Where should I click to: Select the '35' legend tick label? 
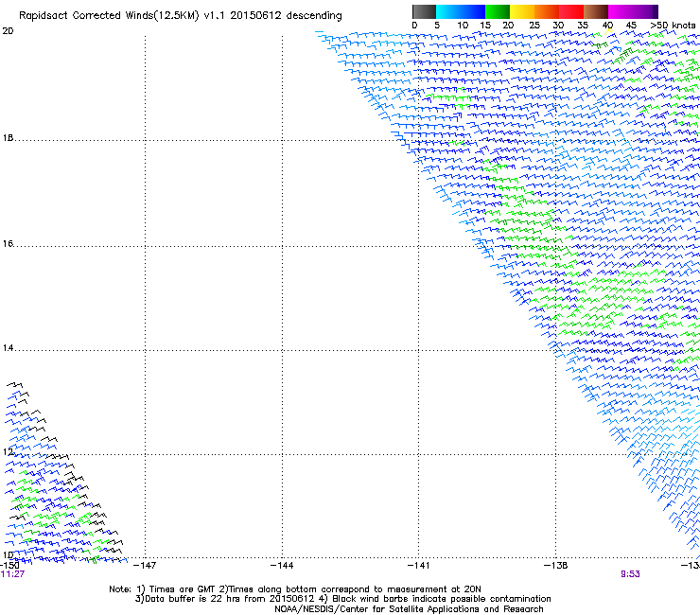(583, 25)
